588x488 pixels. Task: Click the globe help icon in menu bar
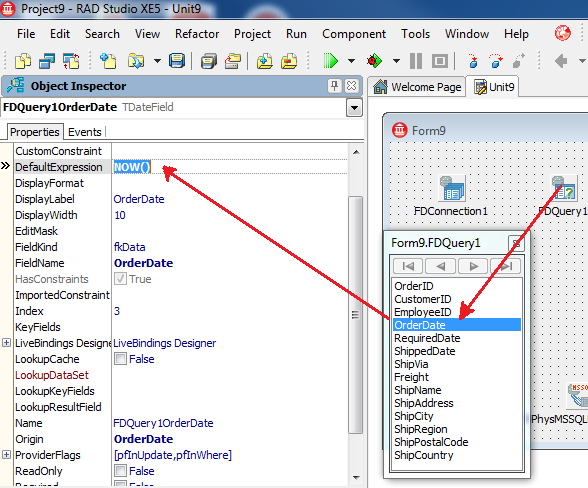562,33
